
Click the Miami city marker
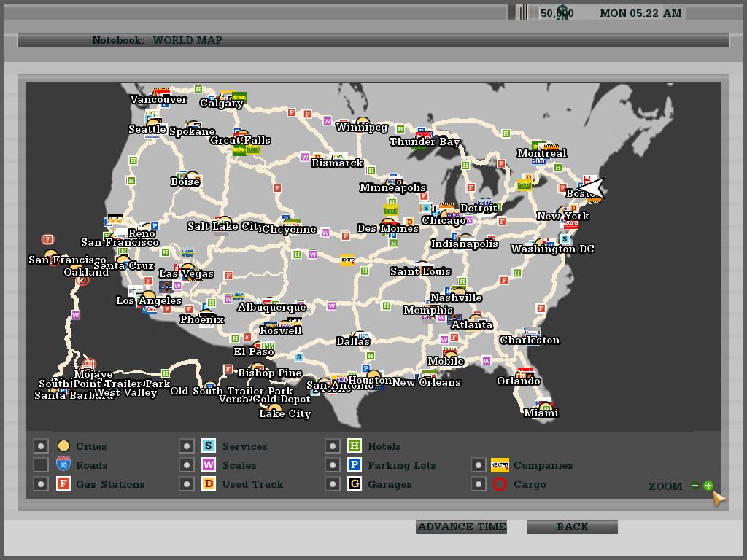click(545, 407)
